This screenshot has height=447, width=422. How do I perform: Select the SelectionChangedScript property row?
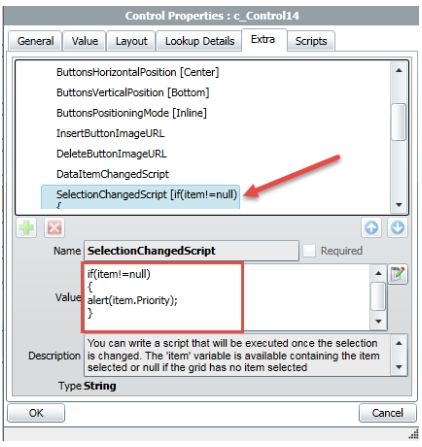140,197
